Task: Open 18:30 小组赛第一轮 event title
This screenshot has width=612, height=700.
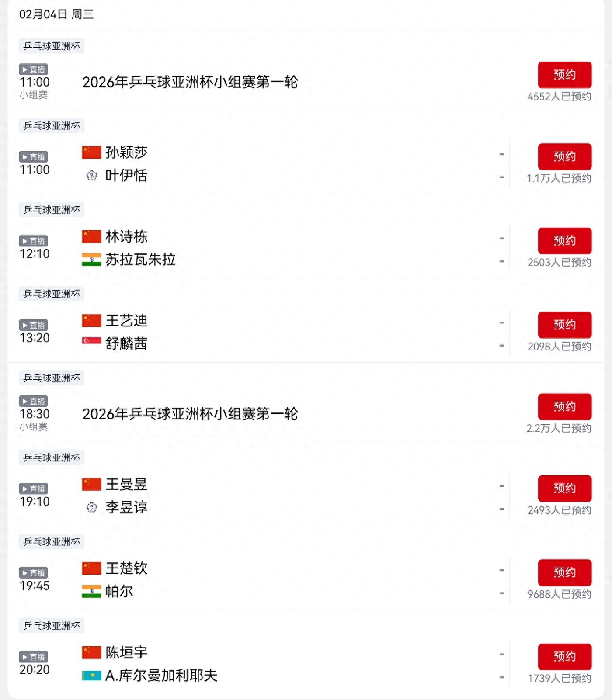Action: 190,414
